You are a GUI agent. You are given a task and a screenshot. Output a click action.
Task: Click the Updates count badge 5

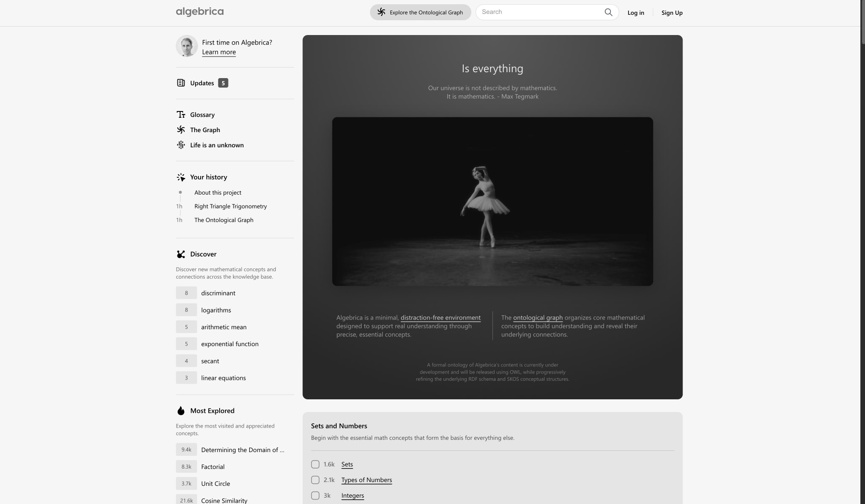pyautogui.click(x=223, y=83)
